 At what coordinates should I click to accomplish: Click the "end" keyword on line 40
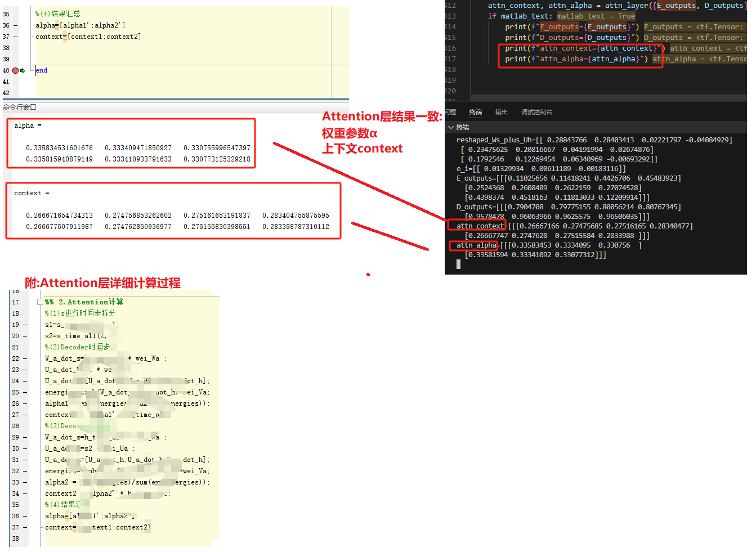[x=41, y=70]
